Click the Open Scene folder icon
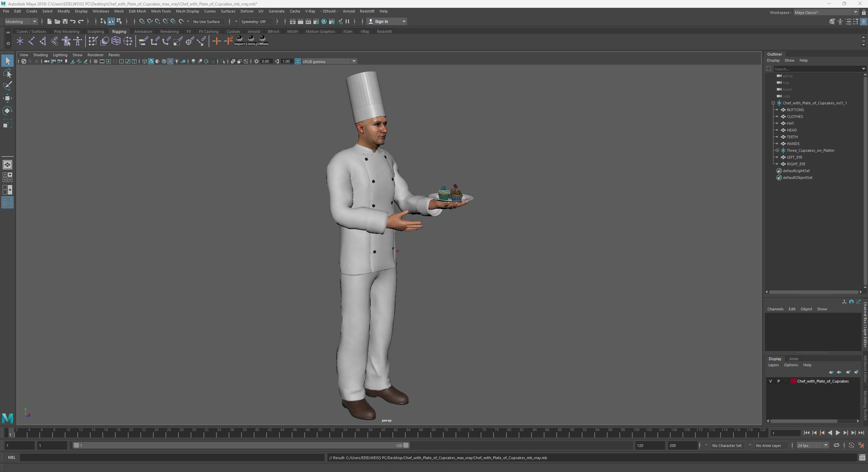 click(57, 21)
